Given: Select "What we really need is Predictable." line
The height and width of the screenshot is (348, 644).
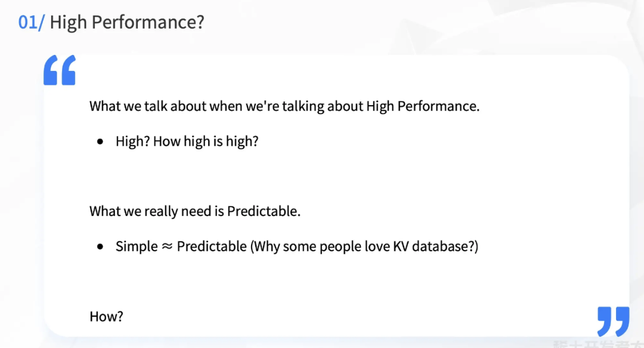Looking at the screenshot, I should 195,211.
